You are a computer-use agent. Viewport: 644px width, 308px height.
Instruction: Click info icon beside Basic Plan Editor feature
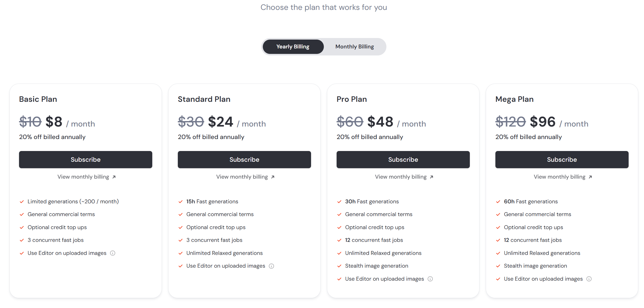point(113,253)
